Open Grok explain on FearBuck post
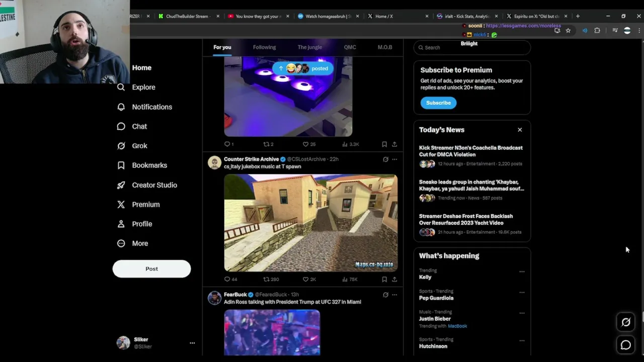The image size is (644, 362). point(385,295)
